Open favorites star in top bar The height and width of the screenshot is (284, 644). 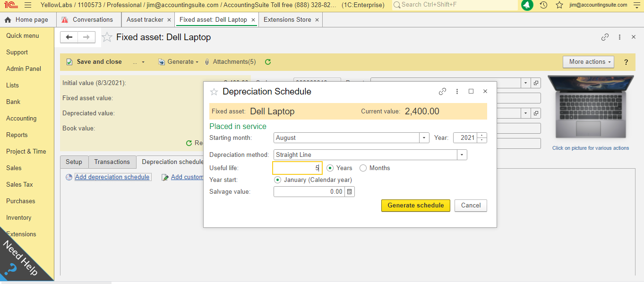click(559, 5)
